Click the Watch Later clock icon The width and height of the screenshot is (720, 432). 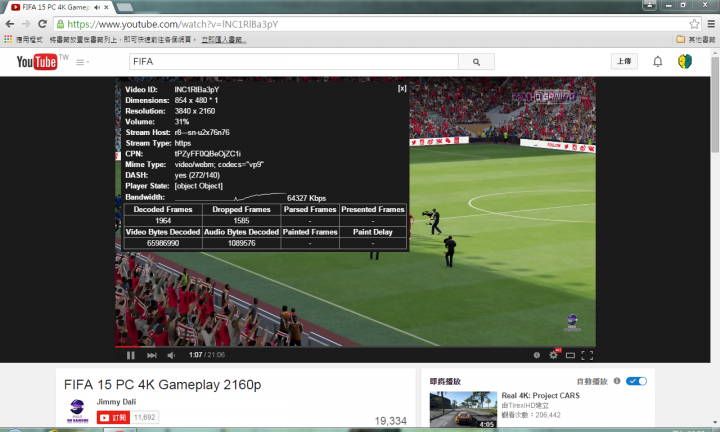[x=537, y=355]
